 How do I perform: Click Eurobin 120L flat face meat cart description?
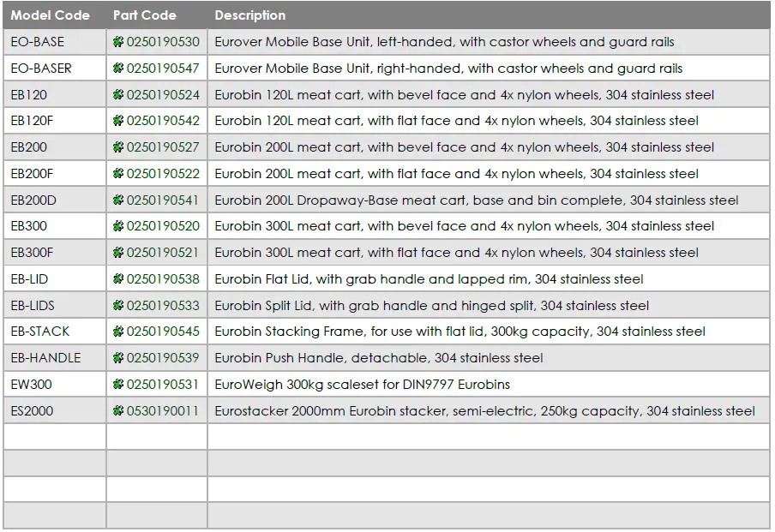[x=456, y=121]
